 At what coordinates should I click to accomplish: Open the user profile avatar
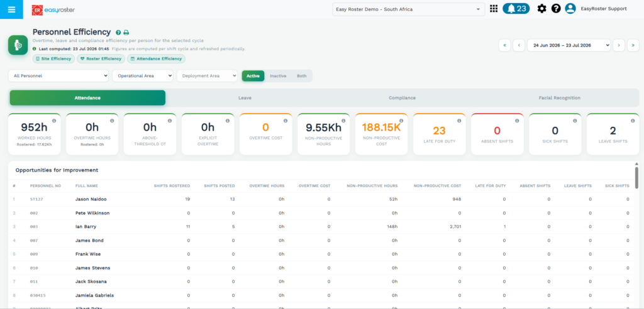pyautogui.click(x=570, y=9)
